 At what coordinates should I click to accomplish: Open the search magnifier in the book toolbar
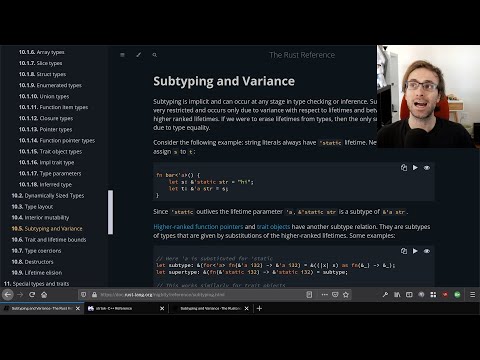tap(155, 55)
